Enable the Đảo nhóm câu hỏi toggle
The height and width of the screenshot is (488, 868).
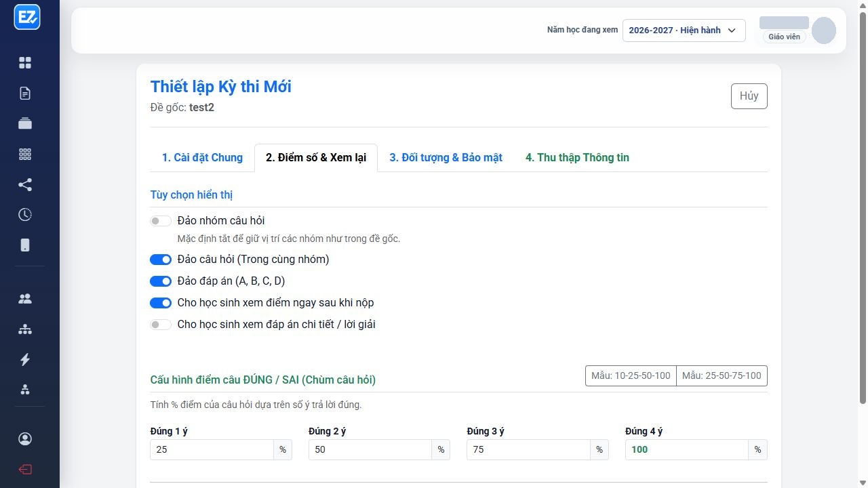pos(161,221)
